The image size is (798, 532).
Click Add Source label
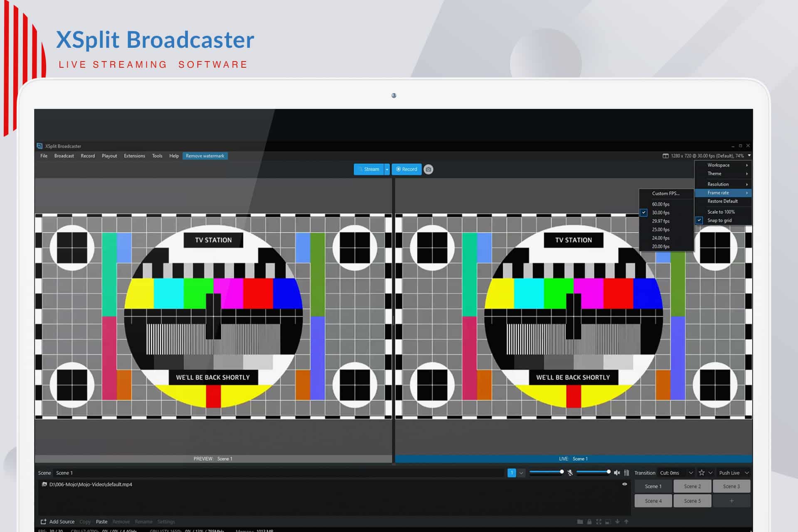pos(62,522)
